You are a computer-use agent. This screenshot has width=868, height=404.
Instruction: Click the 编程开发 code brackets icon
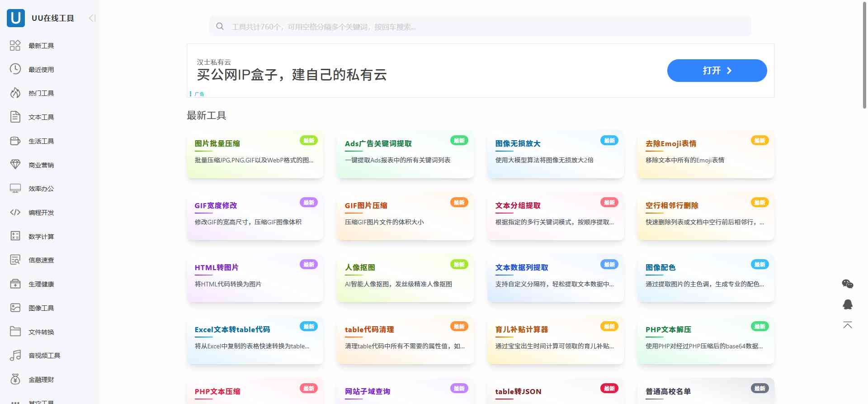[x=15, y=212]
